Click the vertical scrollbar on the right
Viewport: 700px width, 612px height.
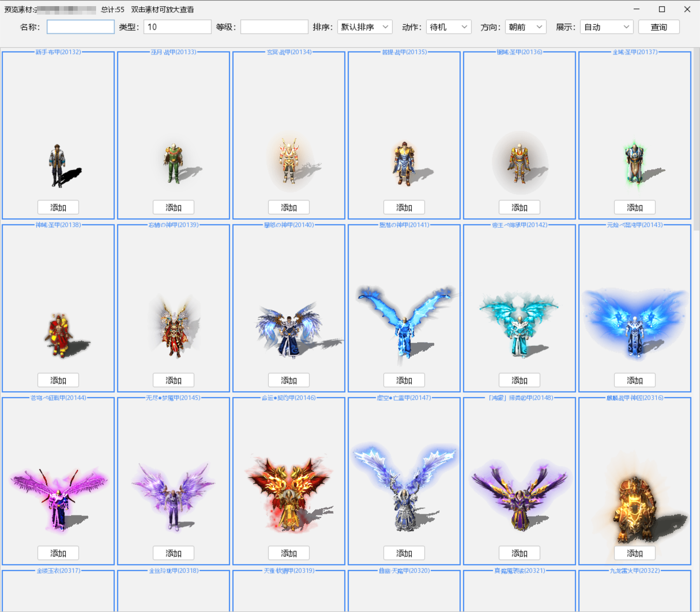pos(696,138)
